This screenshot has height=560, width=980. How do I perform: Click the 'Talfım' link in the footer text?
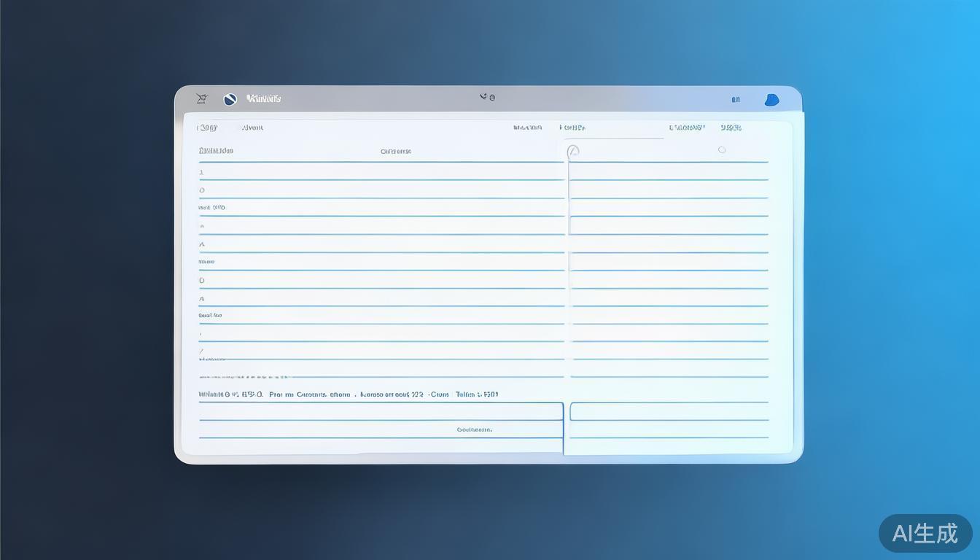point(477,394)
